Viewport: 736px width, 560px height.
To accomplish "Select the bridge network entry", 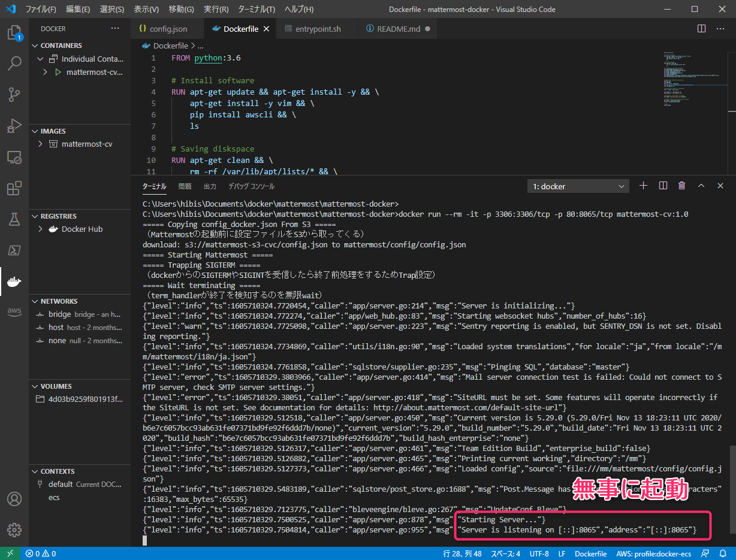I will (x=80, y=314).
